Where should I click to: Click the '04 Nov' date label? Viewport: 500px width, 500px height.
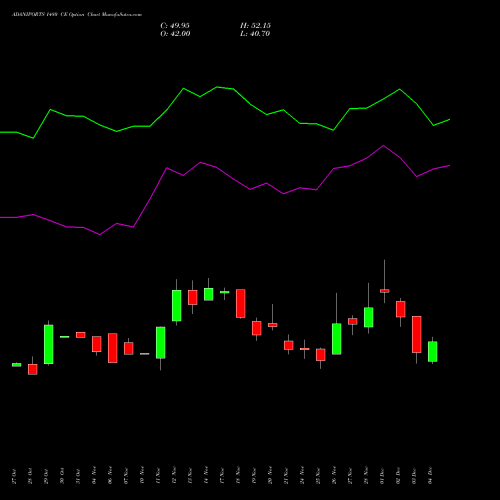[x=94, y=475]
